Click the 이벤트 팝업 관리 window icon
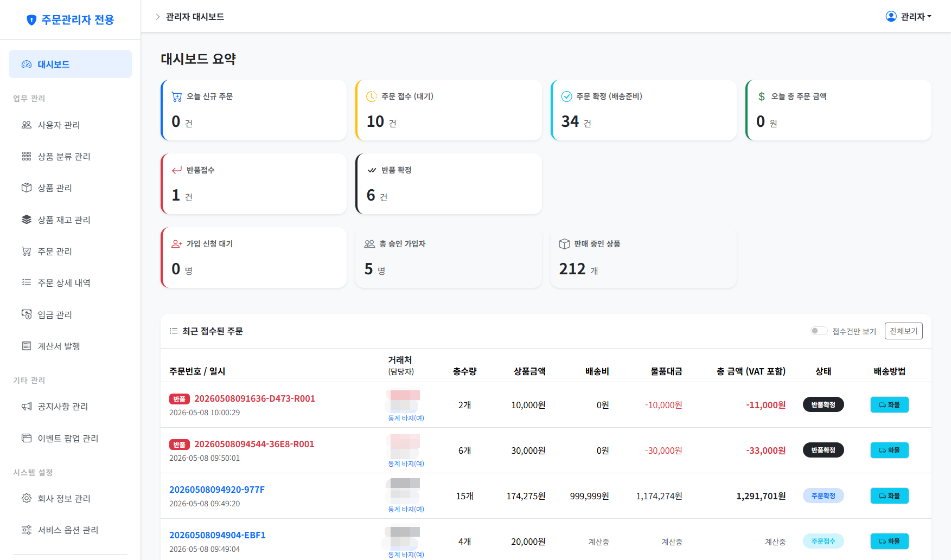951x560 pixels. [27, 438]
